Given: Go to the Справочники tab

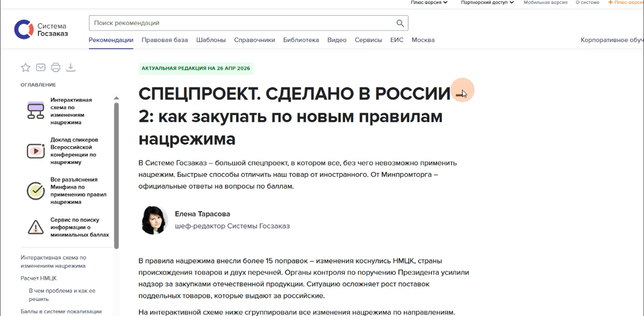Looking at the screenshot, I should pos(254,40).
